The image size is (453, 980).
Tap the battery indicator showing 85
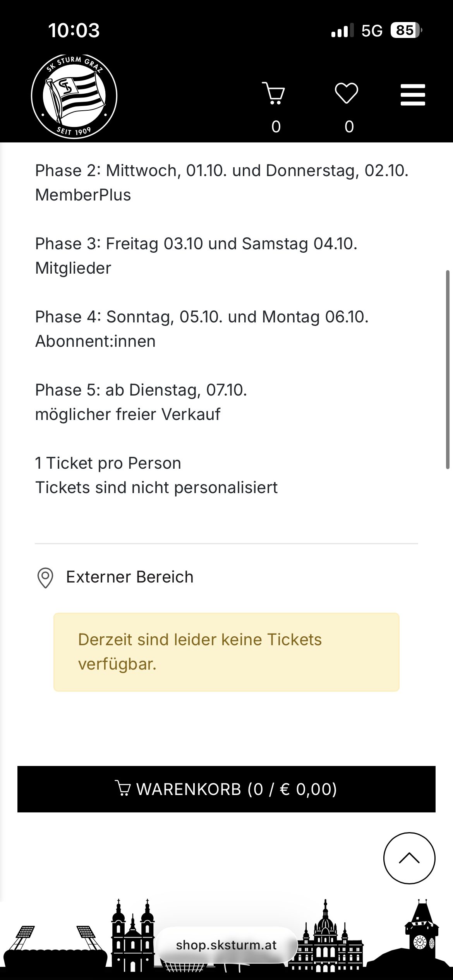click(x=405, y=30)
